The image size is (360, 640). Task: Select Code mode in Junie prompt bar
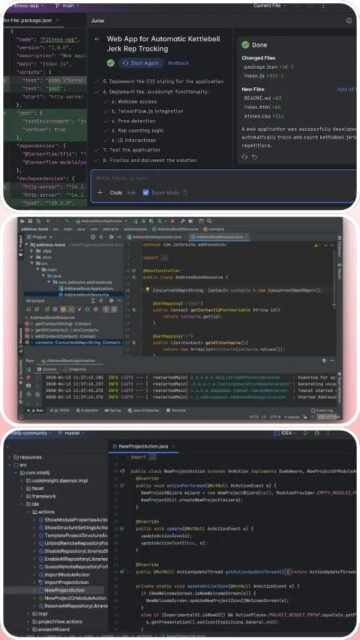click(x=116, y=193)
